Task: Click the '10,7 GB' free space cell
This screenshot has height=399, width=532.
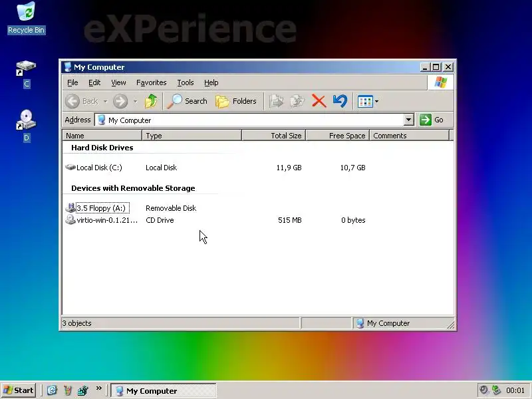Action: pyautogui.click(x=353, y=168)
